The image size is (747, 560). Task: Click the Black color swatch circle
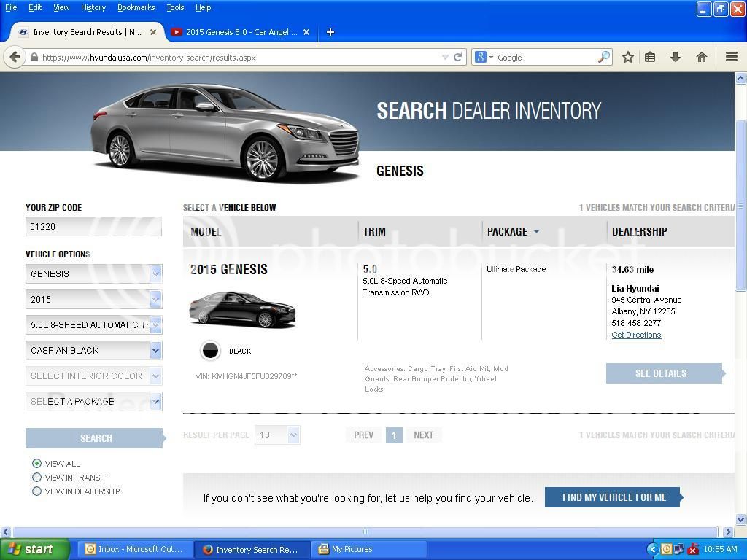click(210, 351)
